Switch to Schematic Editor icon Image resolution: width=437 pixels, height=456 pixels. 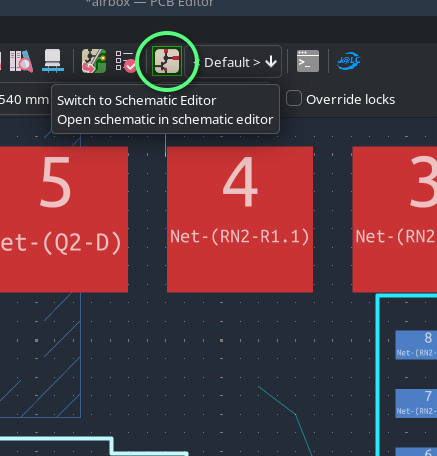click(x=167, y=61)
